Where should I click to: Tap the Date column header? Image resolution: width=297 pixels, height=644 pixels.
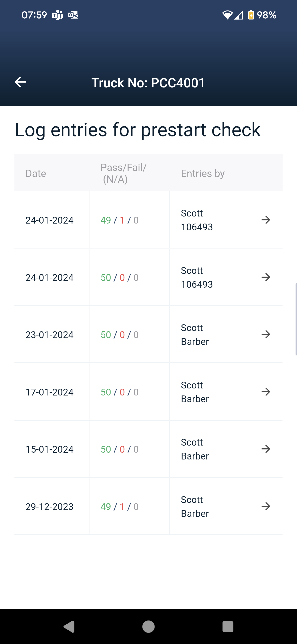click(x=36, y=173)
